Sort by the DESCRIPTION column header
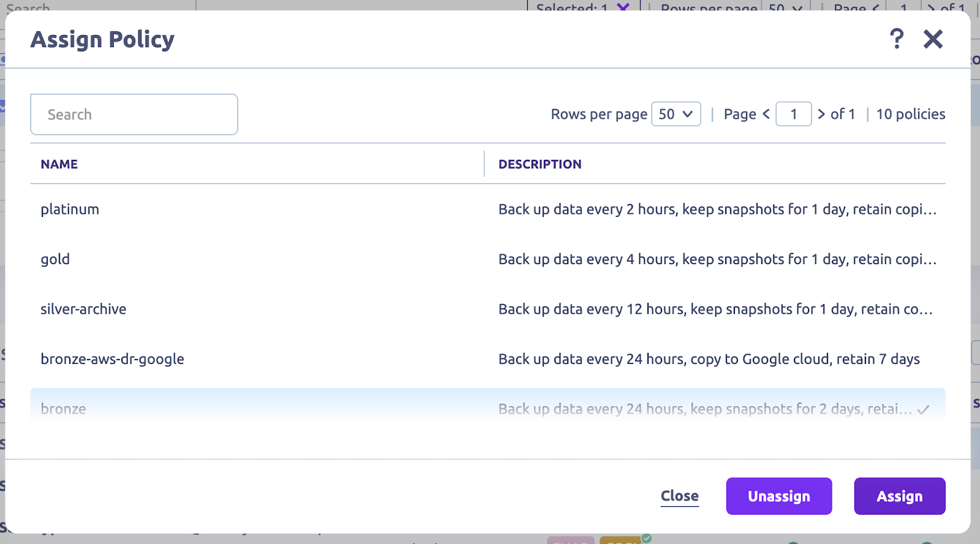980x544 pixels. click(x=540, y=164)
